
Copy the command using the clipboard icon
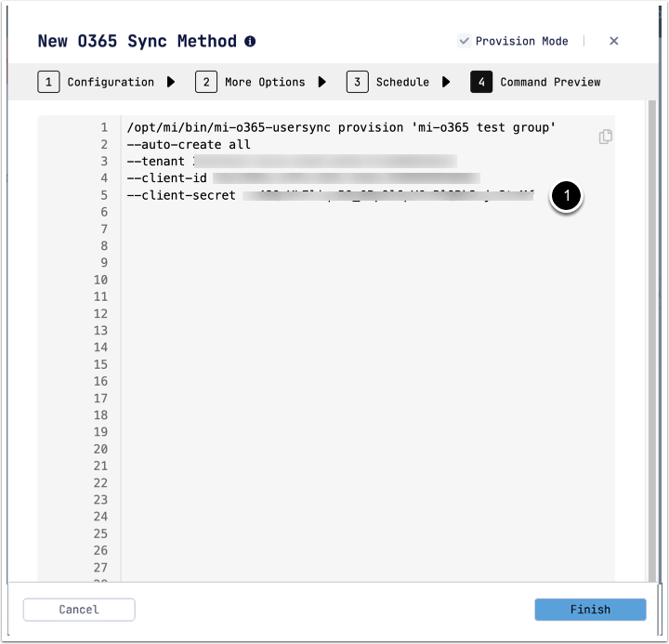click(606, 137)
